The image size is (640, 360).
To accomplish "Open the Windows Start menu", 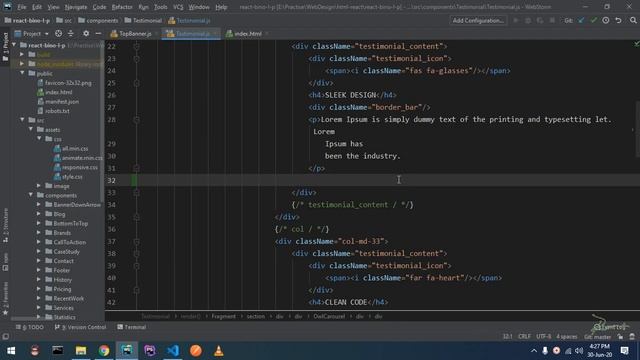I will 11,351.
